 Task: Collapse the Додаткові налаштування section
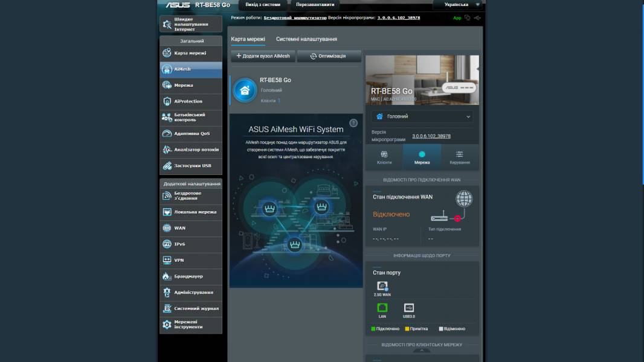(190, 182)
